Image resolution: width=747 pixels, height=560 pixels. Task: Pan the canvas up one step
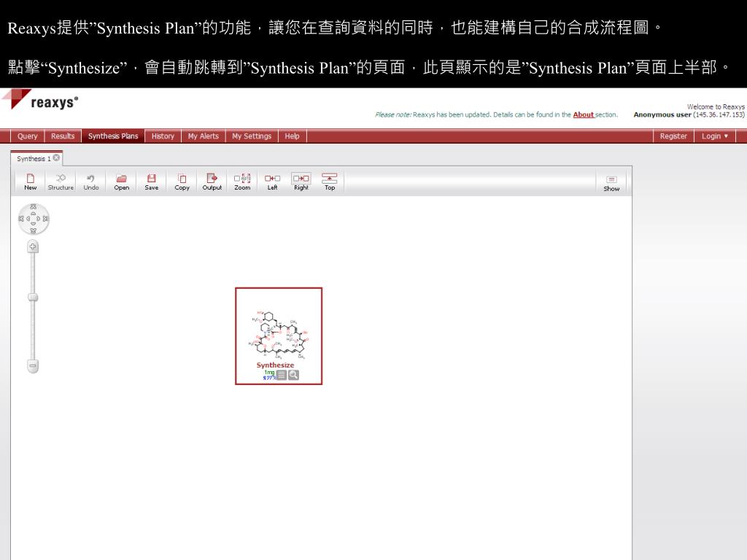[33, 214]
